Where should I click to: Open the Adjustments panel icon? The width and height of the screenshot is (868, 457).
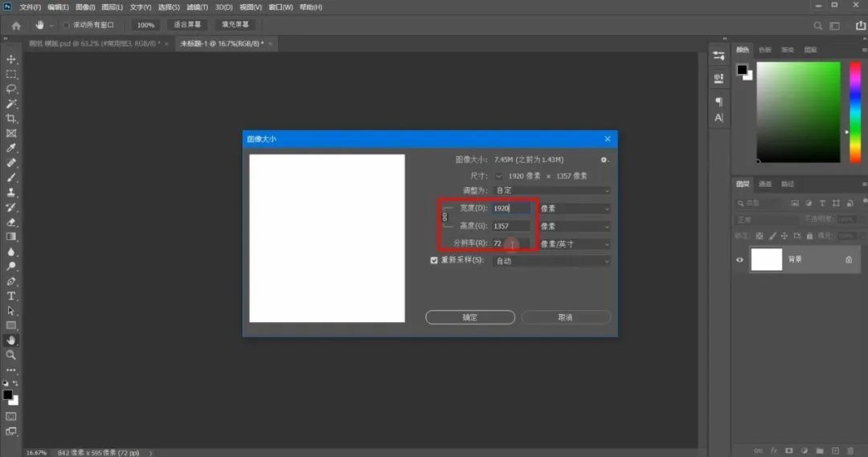pyautogui.click(x=719, y=78)
